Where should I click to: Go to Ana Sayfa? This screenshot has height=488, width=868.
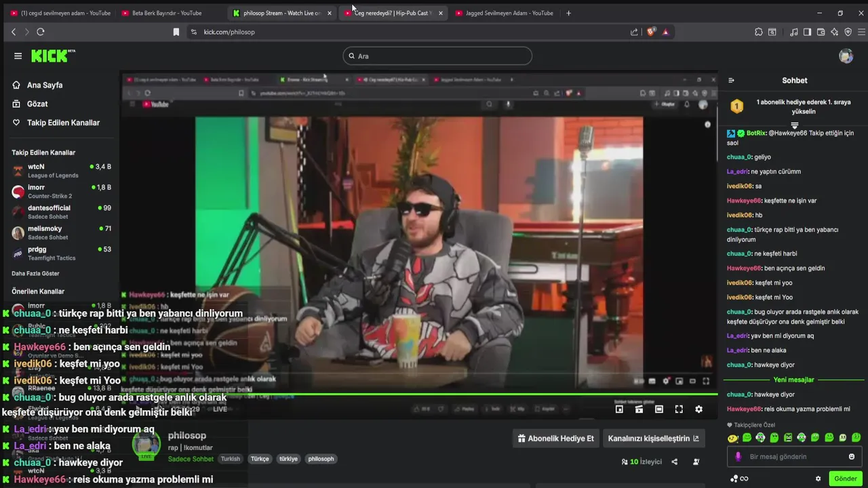pos(37,85)
